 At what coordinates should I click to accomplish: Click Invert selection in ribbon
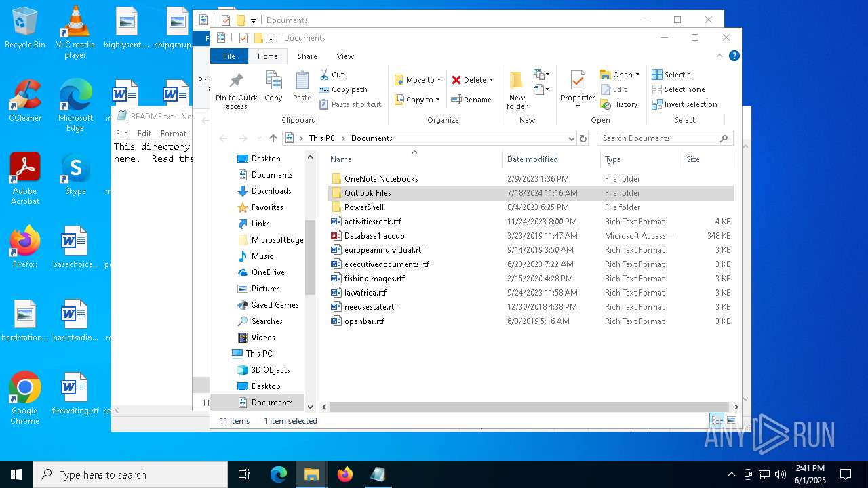point(684,104)
